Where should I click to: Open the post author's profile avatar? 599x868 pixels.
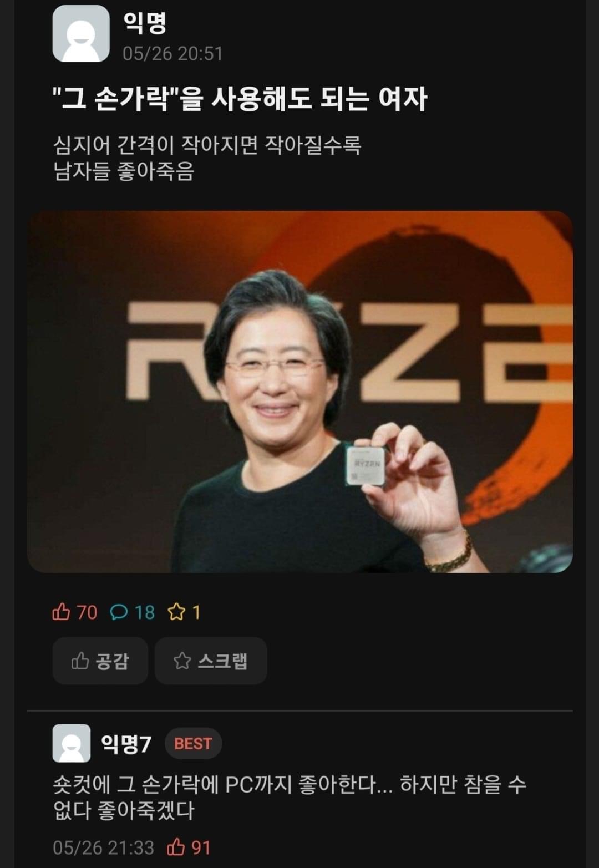(80, 34)
